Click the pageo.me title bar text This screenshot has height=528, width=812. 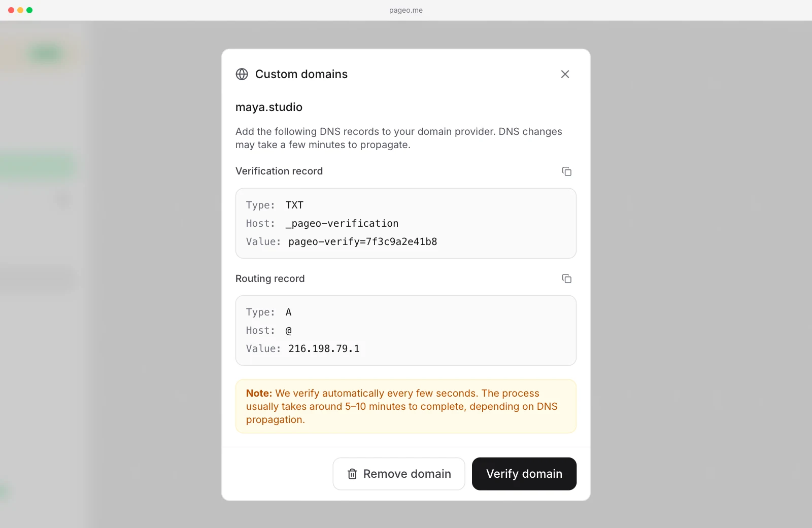point(406,10)
